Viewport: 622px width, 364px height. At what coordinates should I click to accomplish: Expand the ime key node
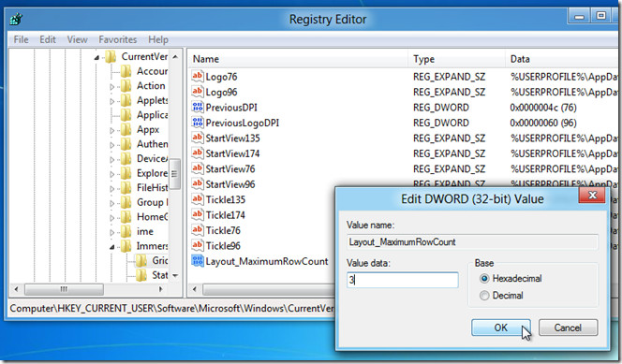pyautogui.click(x=111, y=232)
